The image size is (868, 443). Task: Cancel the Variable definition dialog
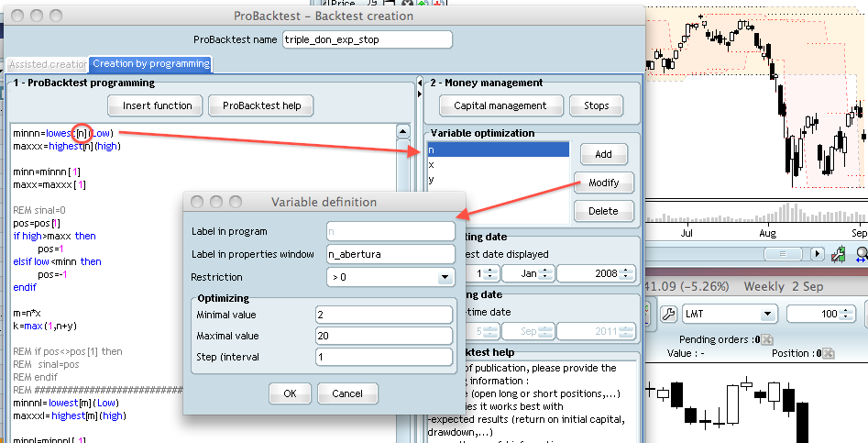(x=347, y=393)
